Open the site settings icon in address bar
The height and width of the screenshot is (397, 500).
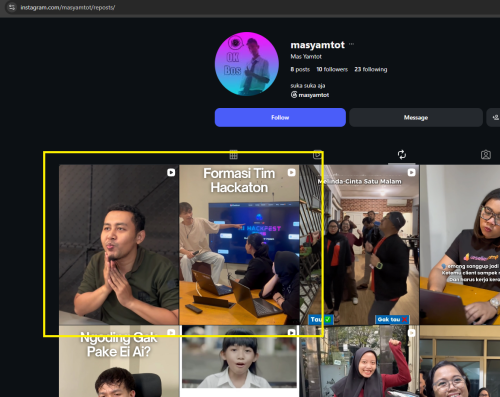coord(12,7)
